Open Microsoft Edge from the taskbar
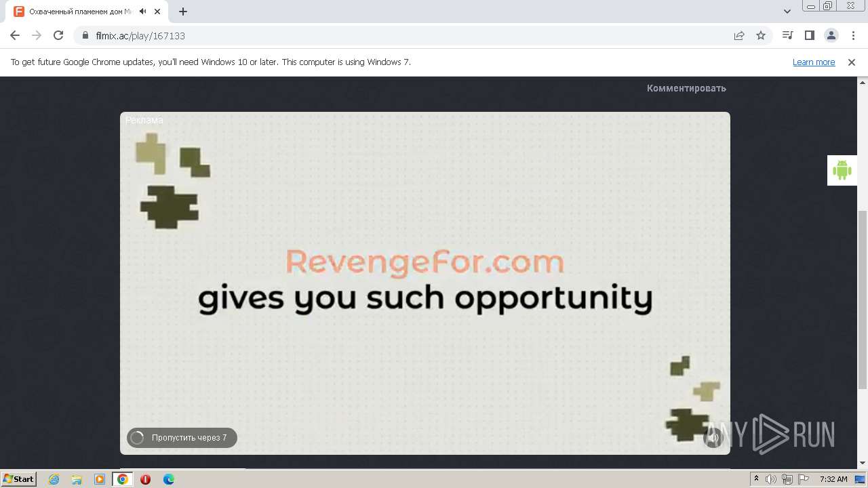The image size is (868, 488). pyautogui.click(x=169, y=479)
